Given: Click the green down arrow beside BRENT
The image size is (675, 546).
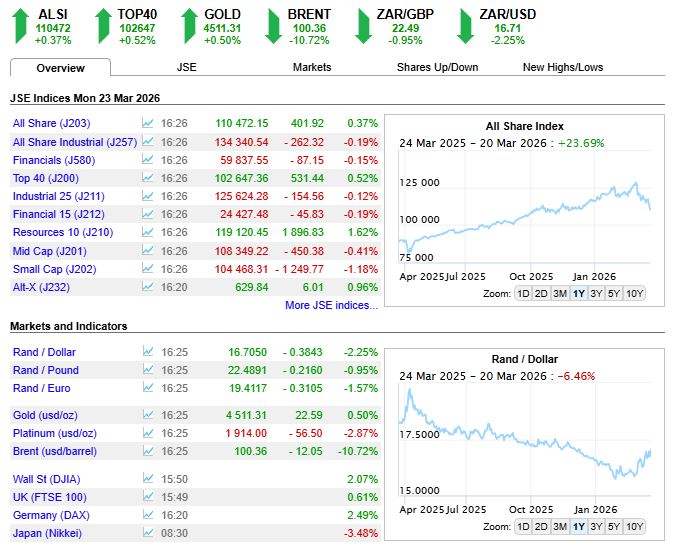Looking at the screenshot, I should (x=273, y=26).
